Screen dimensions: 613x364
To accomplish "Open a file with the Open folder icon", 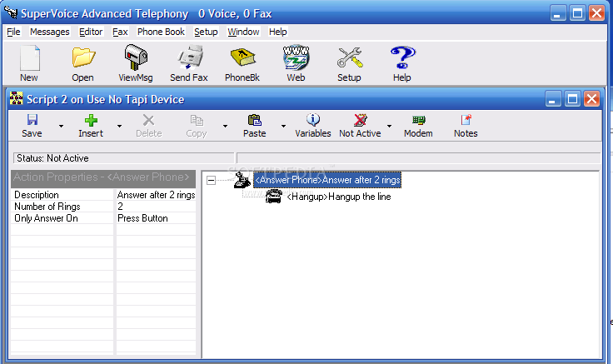I will tap(83, 57).
